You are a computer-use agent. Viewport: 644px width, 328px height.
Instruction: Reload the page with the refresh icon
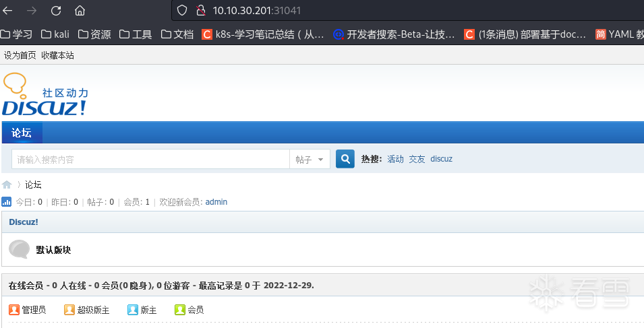pyautogui.click(x=56, y=10)
